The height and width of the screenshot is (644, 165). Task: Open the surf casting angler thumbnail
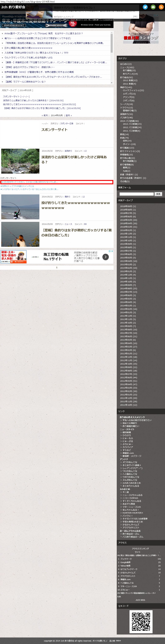20,207
